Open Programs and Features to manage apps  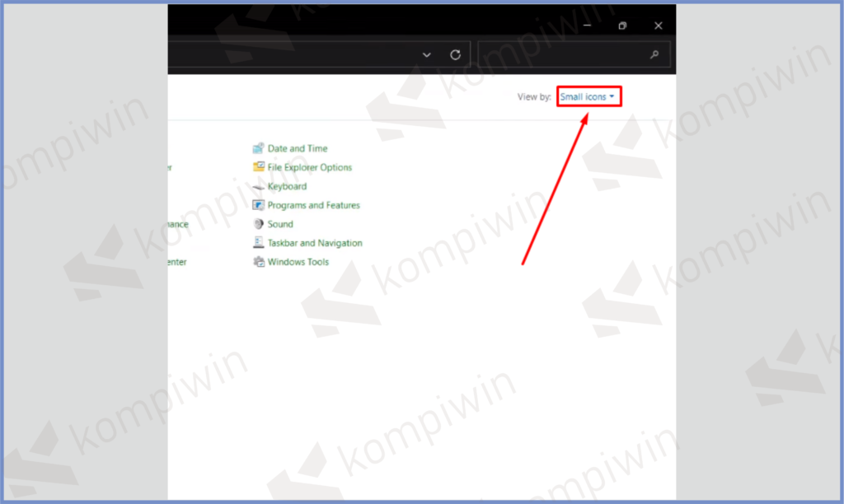click(x=314, y=205)
